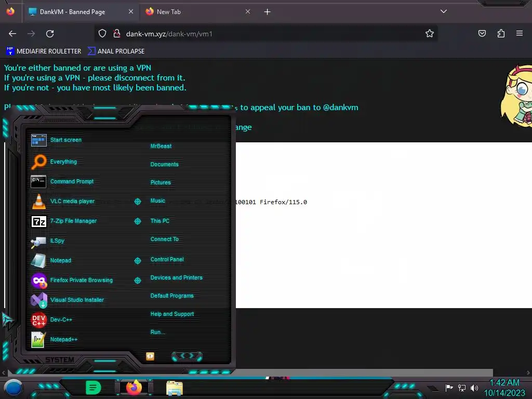Select Run... in start menu
Viewport: 532px width, 399px height.
click(x=157, y=332)
